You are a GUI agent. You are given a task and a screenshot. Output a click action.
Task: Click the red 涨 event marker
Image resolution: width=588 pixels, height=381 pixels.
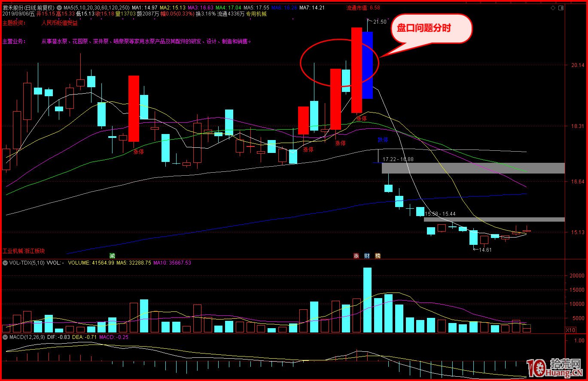tap(356, 256)
